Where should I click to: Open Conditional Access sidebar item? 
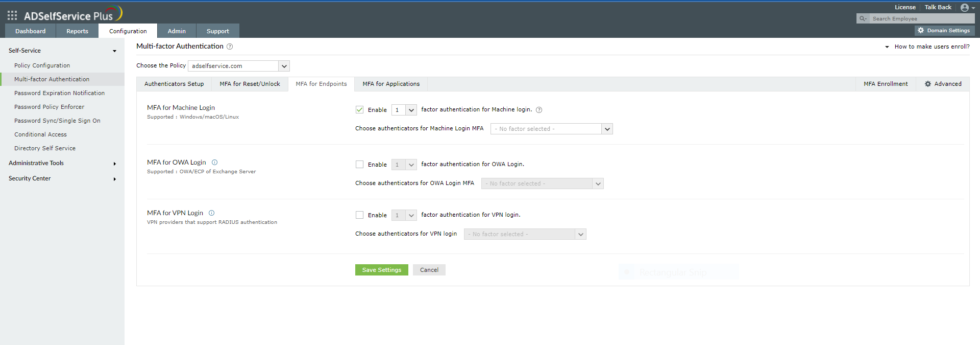click(41, 134)
